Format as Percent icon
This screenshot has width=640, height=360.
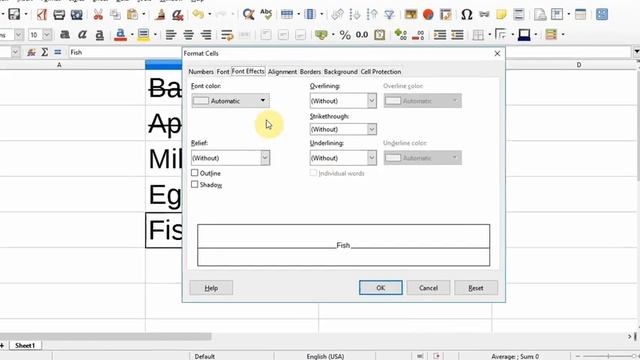point(345,35)
